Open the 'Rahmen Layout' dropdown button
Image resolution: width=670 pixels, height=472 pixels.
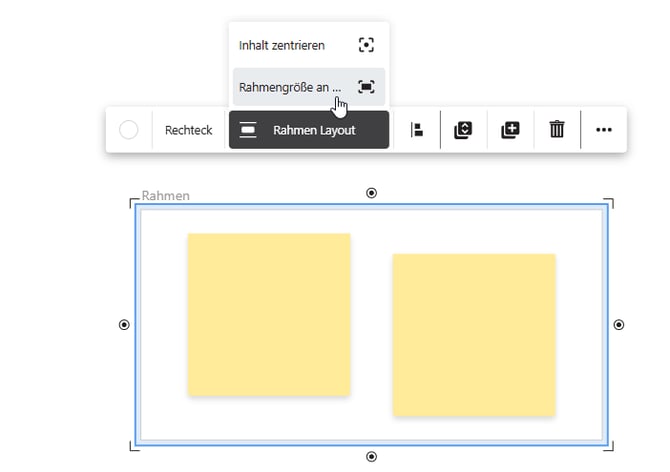(x=309, y=130)
